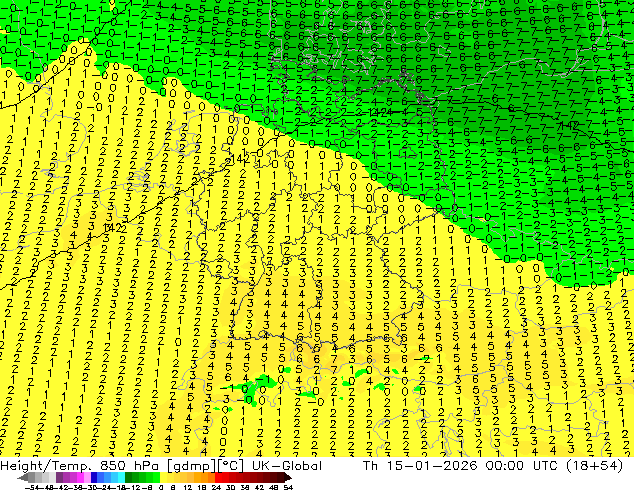This screenshot has width=634, height=490.
Task: Click the grey left arrow end of legend
Action: [x=23, y=478]
